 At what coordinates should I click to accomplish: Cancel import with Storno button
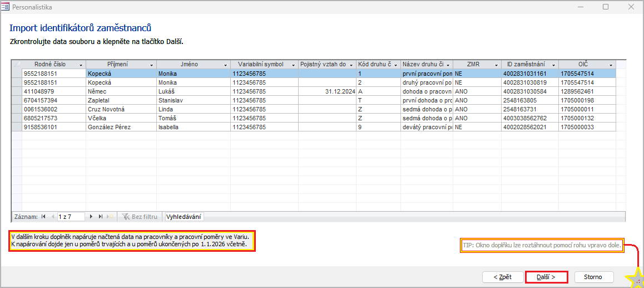coord(594,277)
